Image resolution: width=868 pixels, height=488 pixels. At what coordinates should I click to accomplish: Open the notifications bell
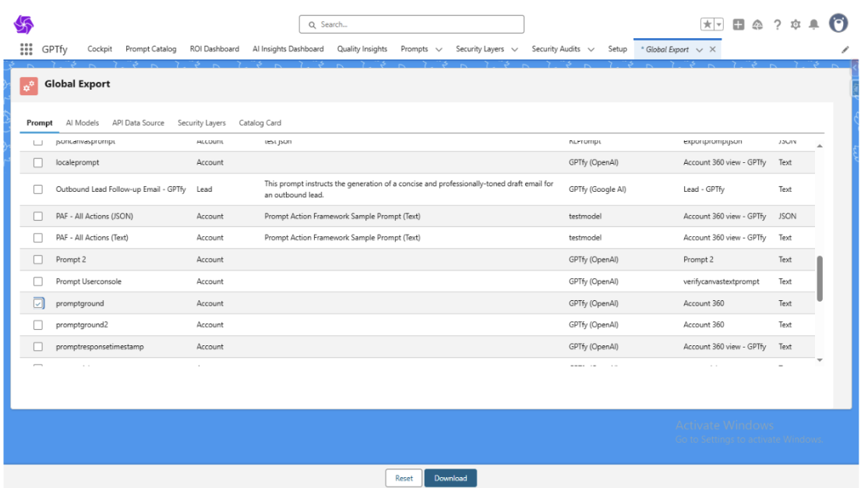(814, 25)
